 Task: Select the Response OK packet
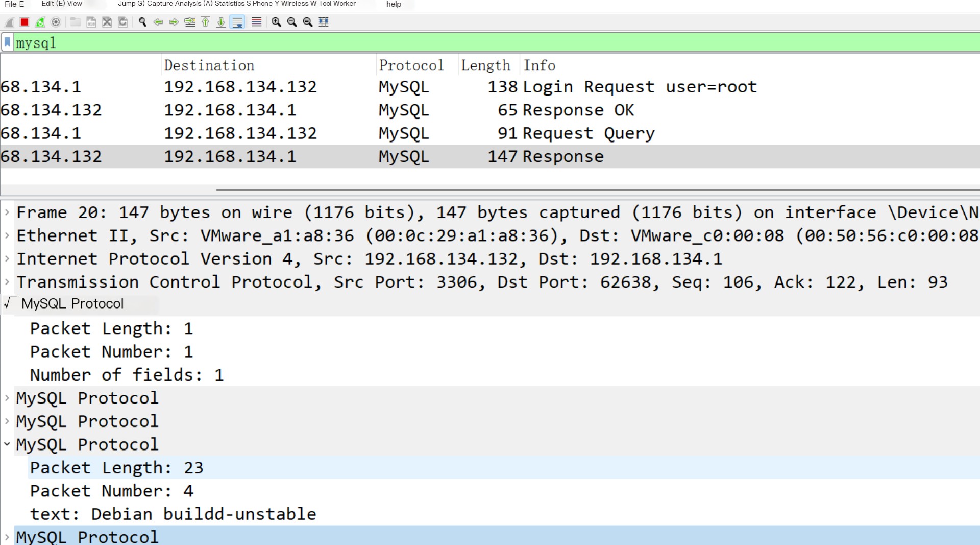click(x=490, y=110)
